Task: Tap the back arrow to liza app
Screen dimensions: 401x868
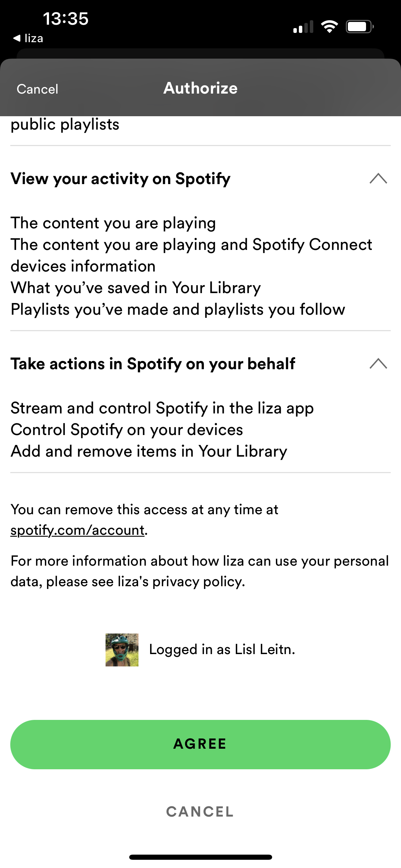Action: click(x=28, y=38)
